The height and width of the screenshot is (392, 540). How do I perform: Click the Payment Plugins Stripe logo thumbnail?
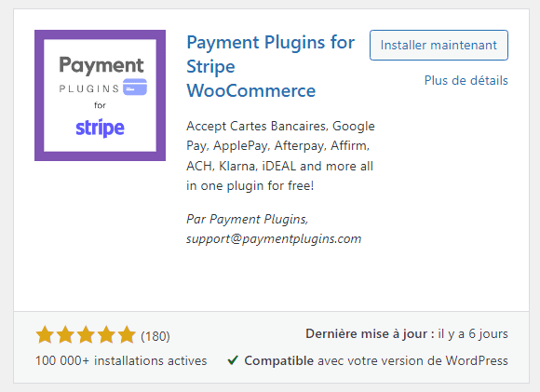click(100, 95)
